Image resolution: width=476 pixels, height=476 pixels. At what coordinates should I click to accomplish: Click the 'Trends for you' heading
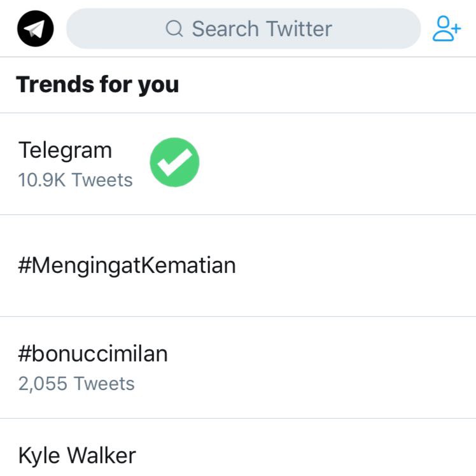[97, 84]
